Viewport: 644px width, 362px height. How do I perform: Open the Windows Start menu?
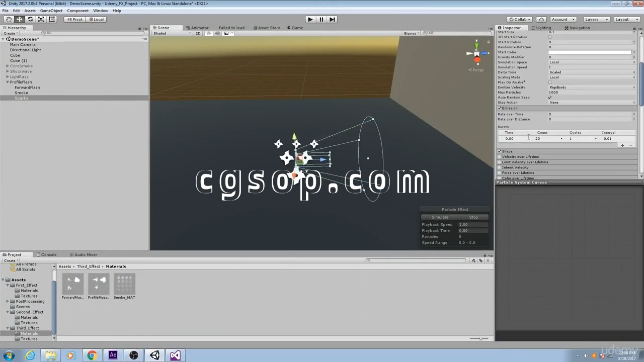(x=9, y=355)
